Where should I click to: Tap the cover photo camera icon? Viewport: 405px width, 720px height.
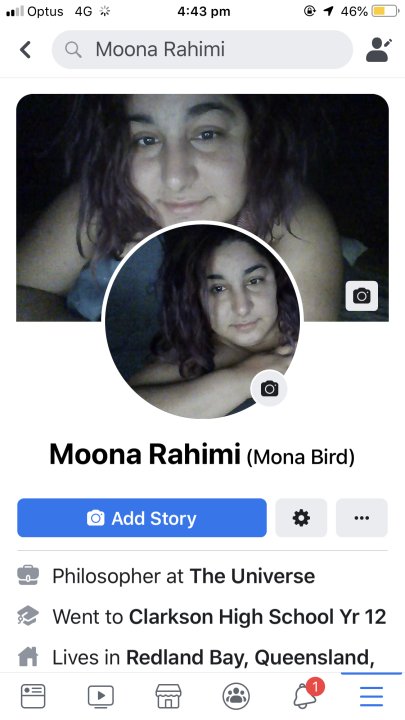[x=361, y=296]
